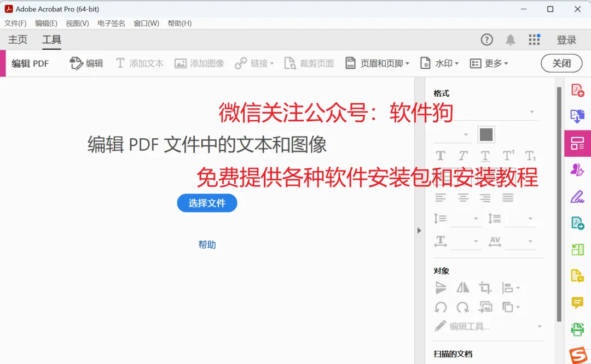Open the horizontal scaling dropdown
Viewport: 591px width, 364px height.
pos(466,241)
